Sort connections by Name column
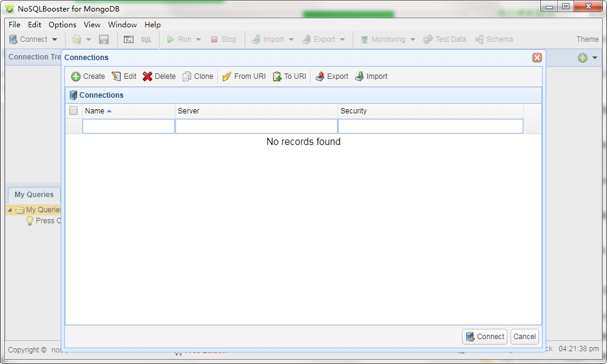 (129, 110)
